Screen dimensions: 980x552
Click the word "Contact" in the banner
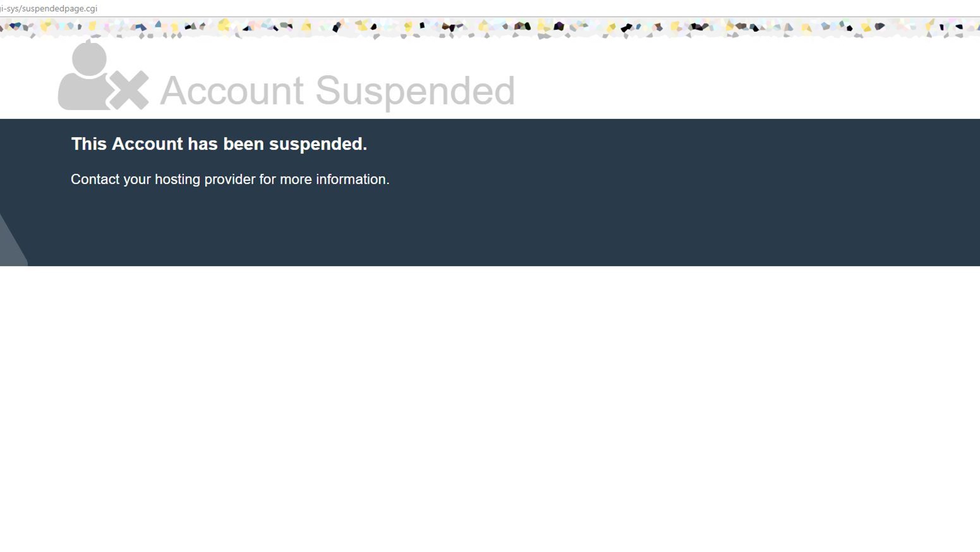pyautogui.click(x=95, y=179)
